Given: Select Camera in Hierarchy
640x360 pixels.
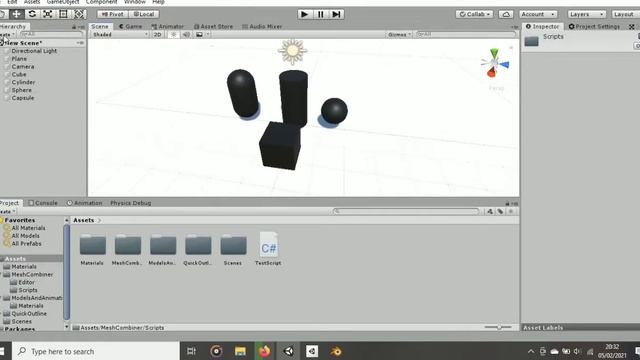Looking at the screenshot, I should (x=23, y=67).
